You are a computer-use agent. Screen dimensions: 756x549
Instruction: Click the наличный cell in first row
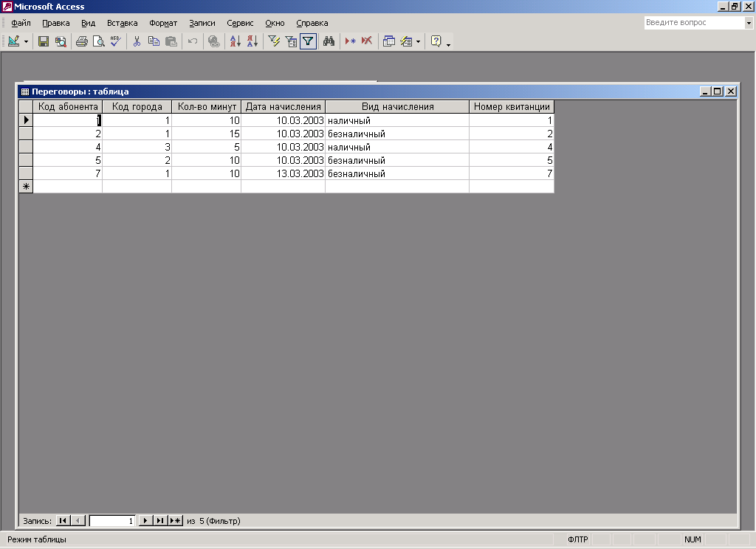coord(397,120)
